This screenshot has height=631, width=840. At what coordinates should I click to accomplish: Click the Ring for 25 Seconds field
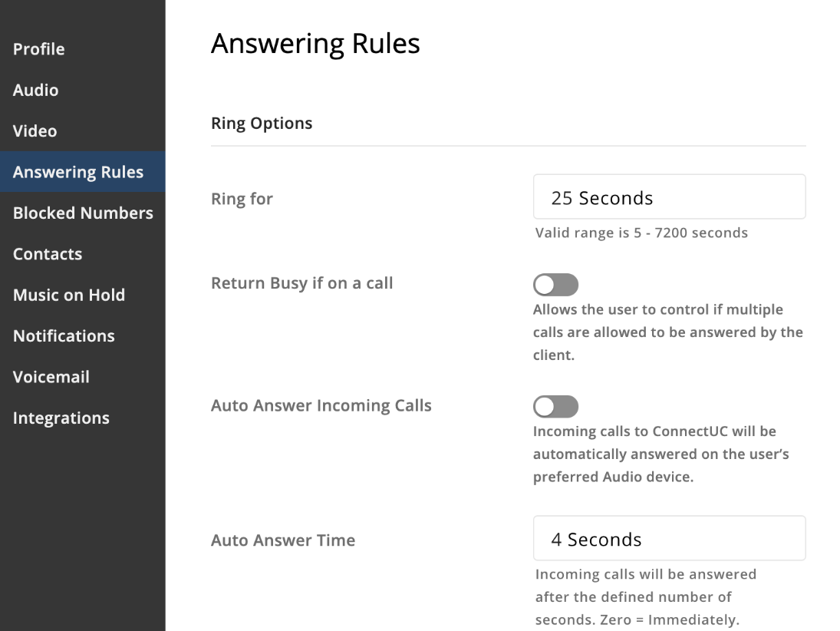point(669,197)
